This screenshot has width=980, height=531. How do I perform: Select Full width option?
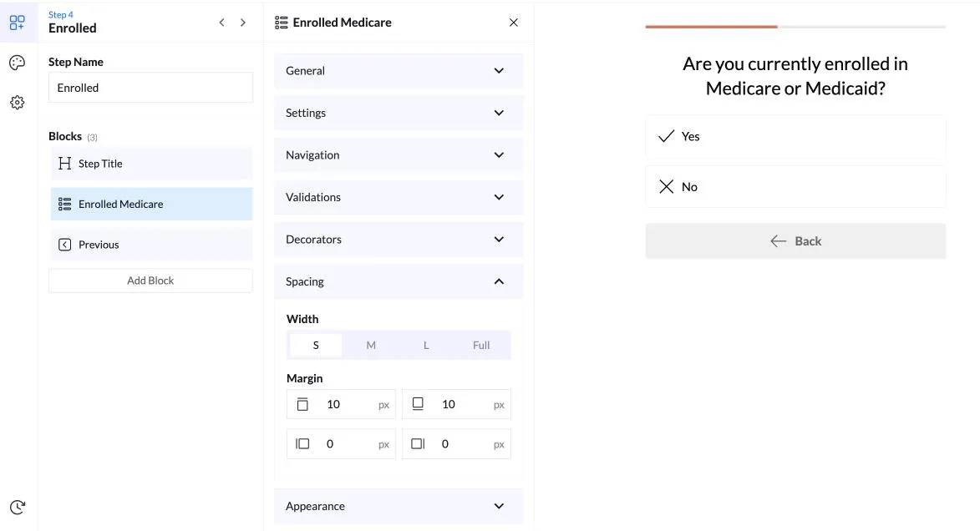(481, 345)
